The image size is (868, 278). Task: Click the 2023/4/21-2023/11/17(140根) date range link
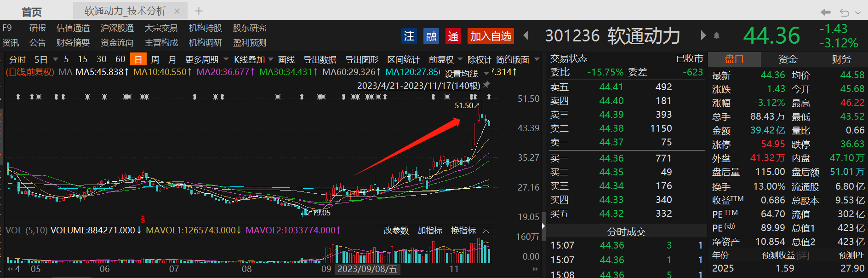[x=419, y=86]
